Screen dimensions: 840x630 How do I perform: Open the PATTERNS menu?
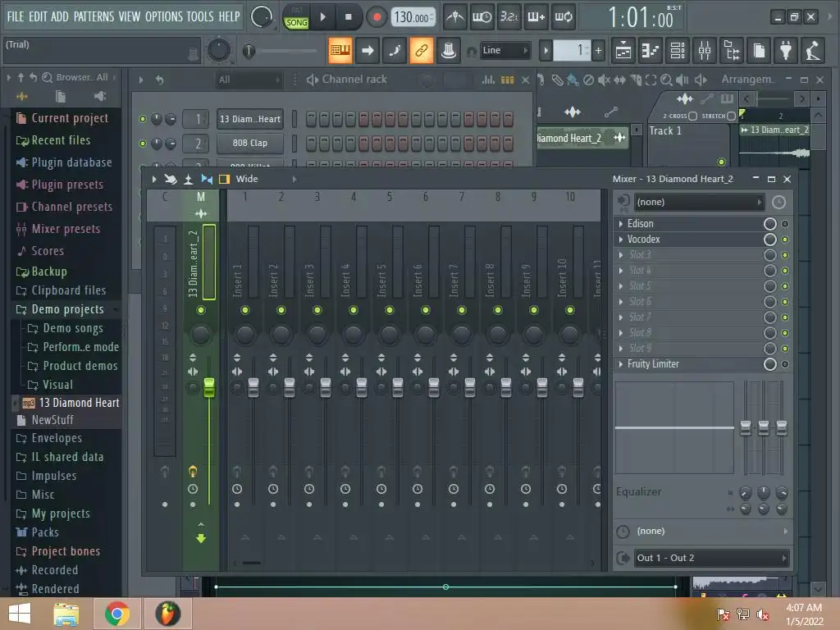[x=94, y=16]
